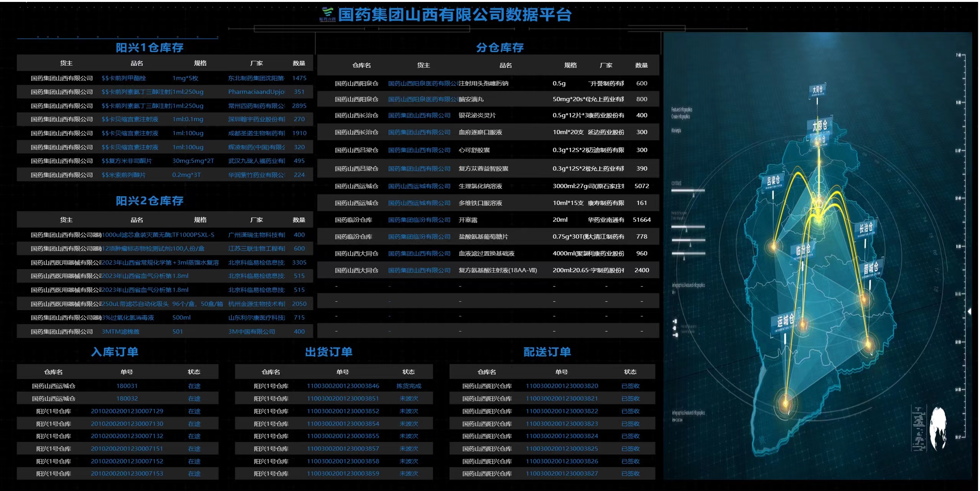Click manufacturer 江苏三联生物工程有 cell
This screenshot has width=980, height=491.
click(x=256, y=249)
